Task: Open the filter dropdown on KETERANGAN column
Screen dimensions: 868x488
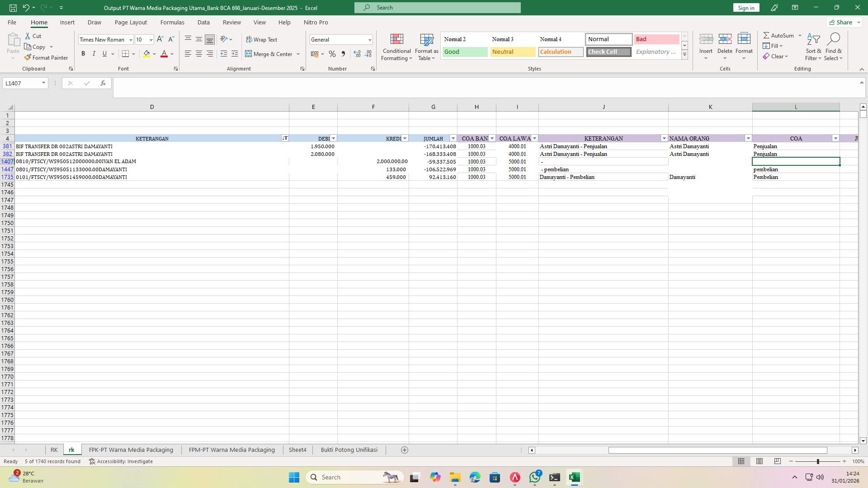Action: tap(285, 138)
